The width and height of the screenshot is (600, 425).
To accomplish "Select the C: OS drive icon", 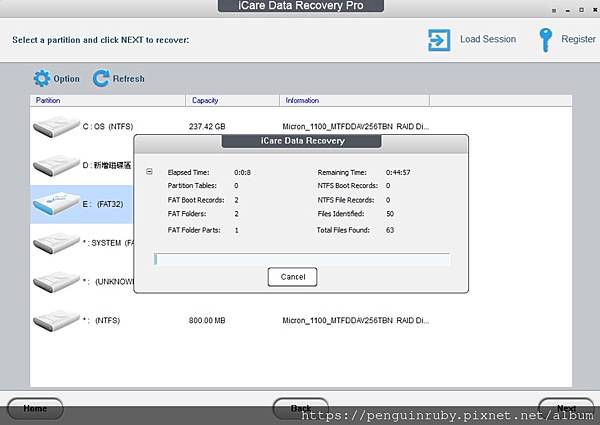I will click(x=56, y=127).
